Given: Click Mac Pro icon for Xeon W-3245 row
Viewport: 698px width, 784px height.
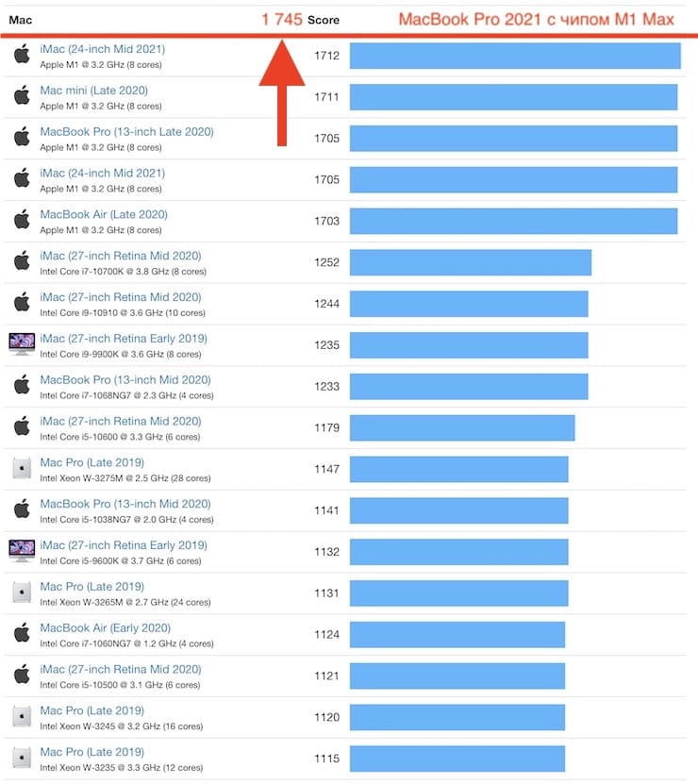Looking at the screenshot, I should point(22,716).
